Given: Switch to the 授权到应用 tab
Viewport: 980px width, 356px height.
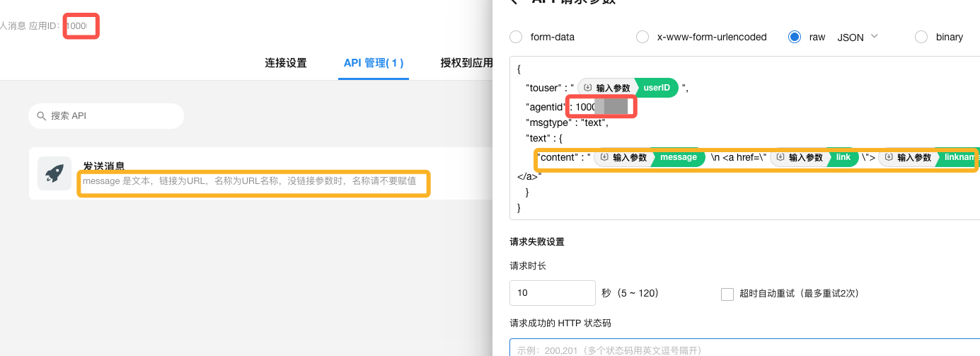Looking at the screenshot, I should pos(466,63).
